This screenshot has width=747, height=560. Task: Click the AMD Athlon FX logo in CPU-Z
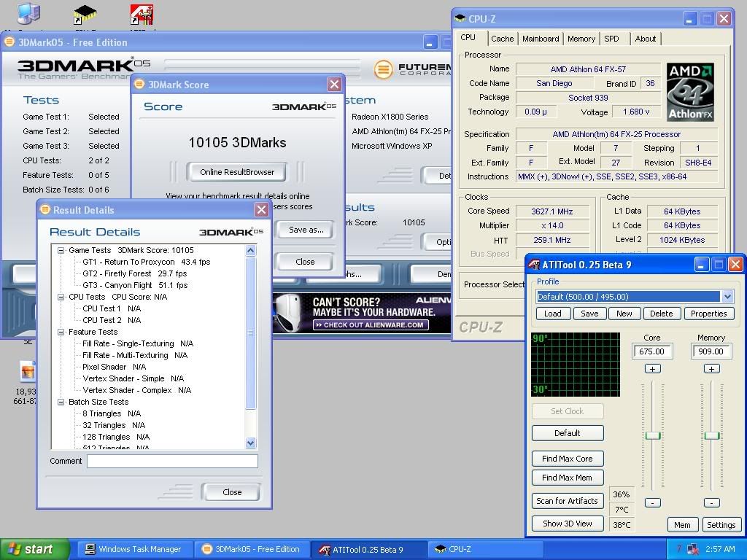pos(690,92)
